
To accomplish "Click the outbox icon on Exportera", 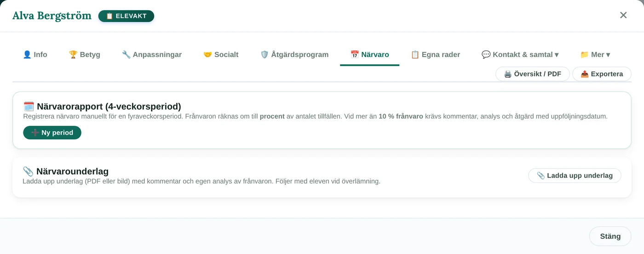I will pyautogui.click(x=585, y=74).
